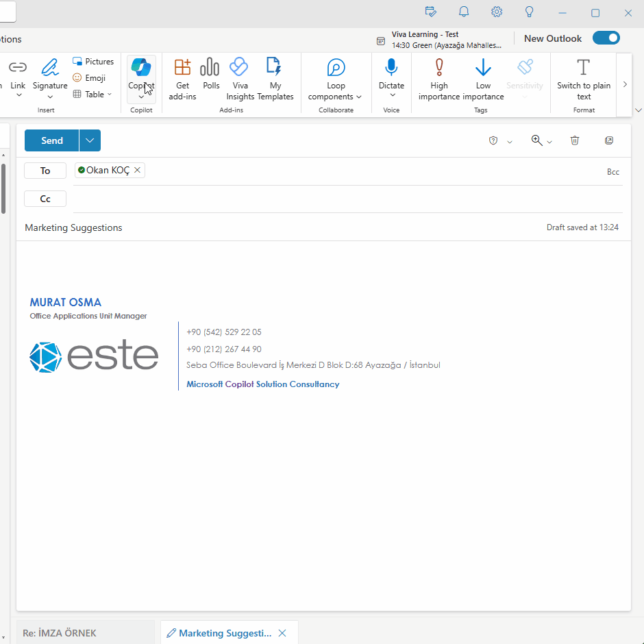Click the left pane scrollbar
The width and height of the screenshot is (644, 644).
tap(3, 189)
